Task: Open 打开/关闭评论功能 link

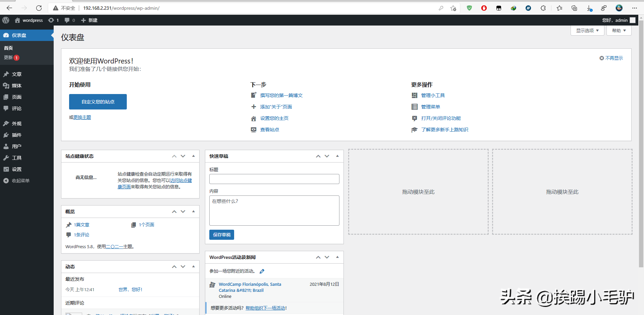Action: point(441,118)
